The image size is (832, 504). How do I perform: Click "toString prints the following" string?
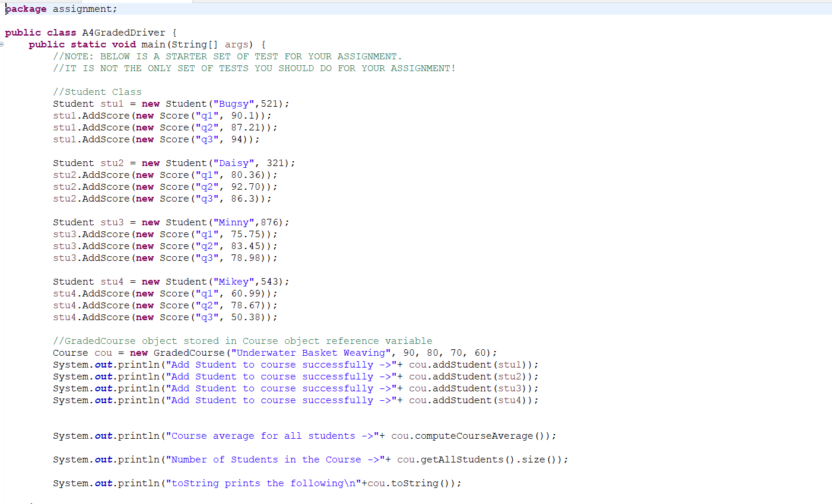(263, 483)
